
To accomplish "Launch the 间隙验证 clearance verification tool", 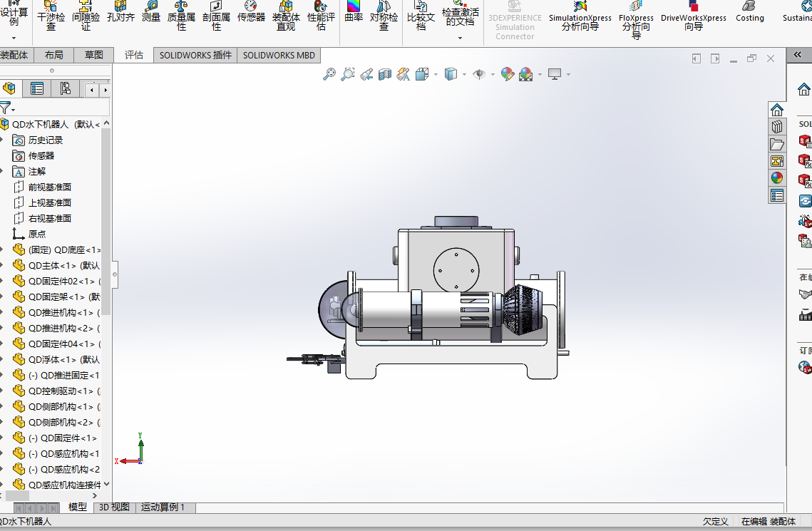I will coord(86,16).
